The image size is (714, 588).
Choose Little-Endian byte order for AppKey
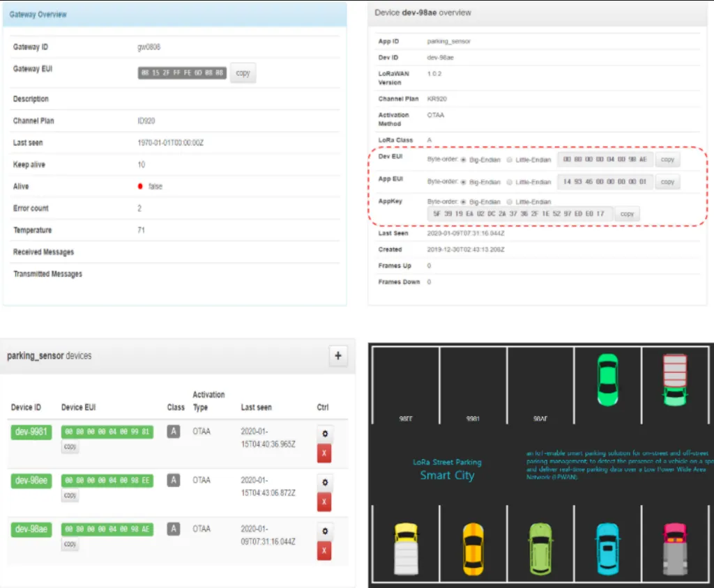[x=510, y=202]
